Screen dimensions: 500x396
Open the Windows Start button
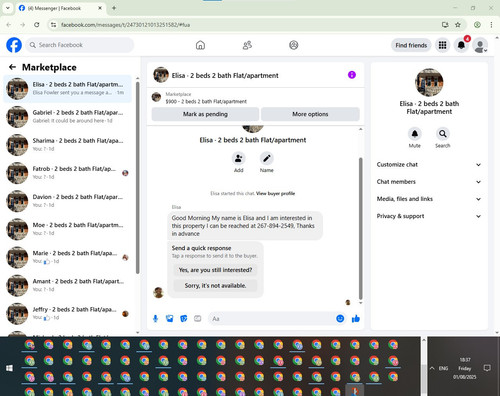pyautogui.click(x=9, y=368)
